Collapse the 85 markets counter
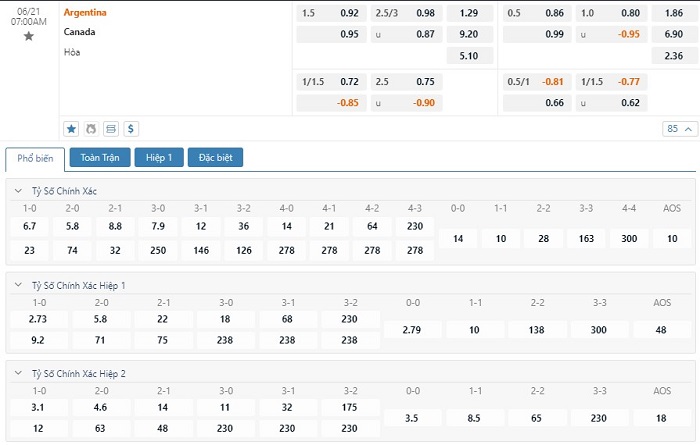 coord(677,129)
